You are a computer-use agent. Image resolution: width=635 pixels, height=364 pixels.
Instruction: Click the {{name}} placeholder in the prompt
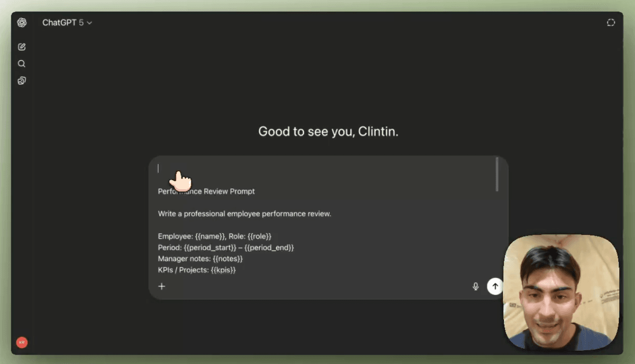pyautogui.click(x=210, y=236)
